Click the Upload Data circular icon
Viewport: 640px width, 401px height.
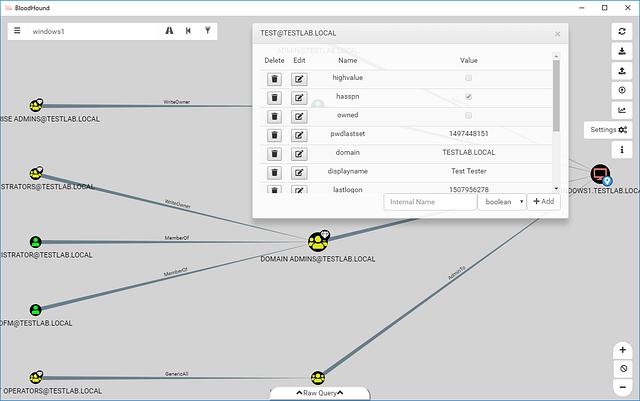[x=622, y=90]
